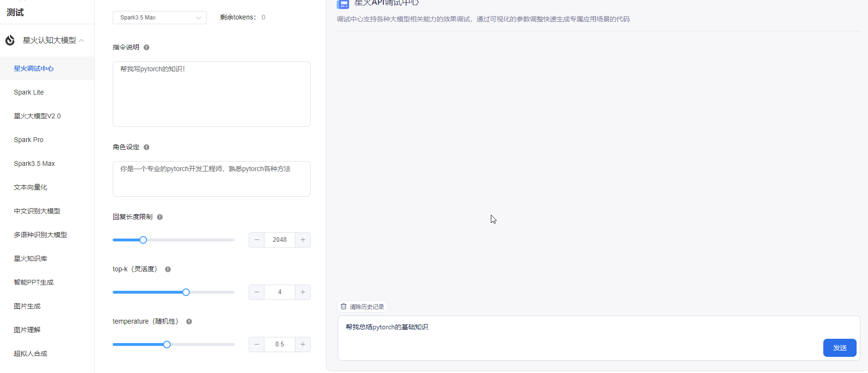Select 图片生成 in sidebar
The width and height of the screenshot is (868, 373).
click(x=27, y=306)
